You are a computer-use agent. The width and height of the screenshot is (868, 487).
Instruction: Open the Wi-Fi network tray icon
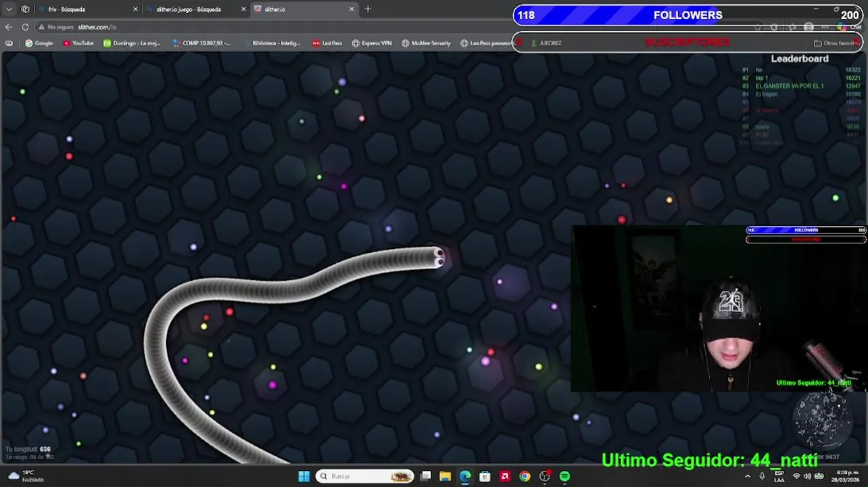coord(796,476)
